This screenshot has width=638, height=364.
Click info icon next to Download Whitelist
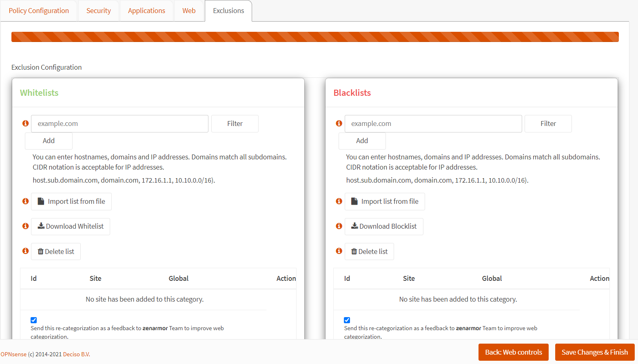point(25,226)
